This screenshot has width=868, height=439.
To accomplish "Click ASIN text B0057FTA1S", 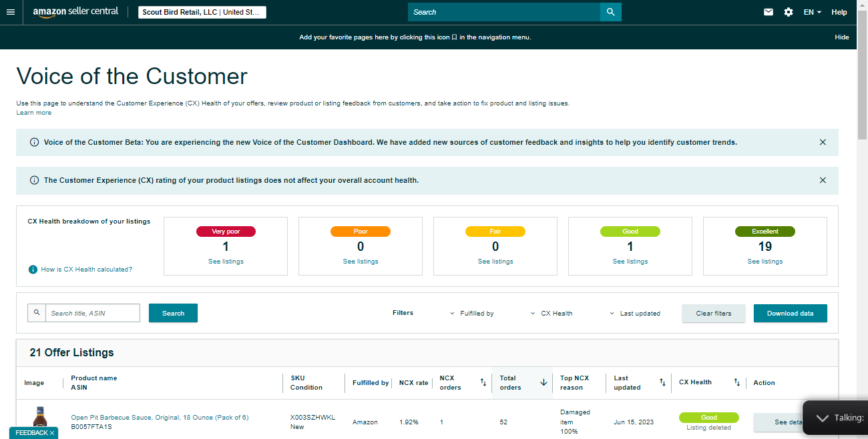I will click(x=91, y=426).
